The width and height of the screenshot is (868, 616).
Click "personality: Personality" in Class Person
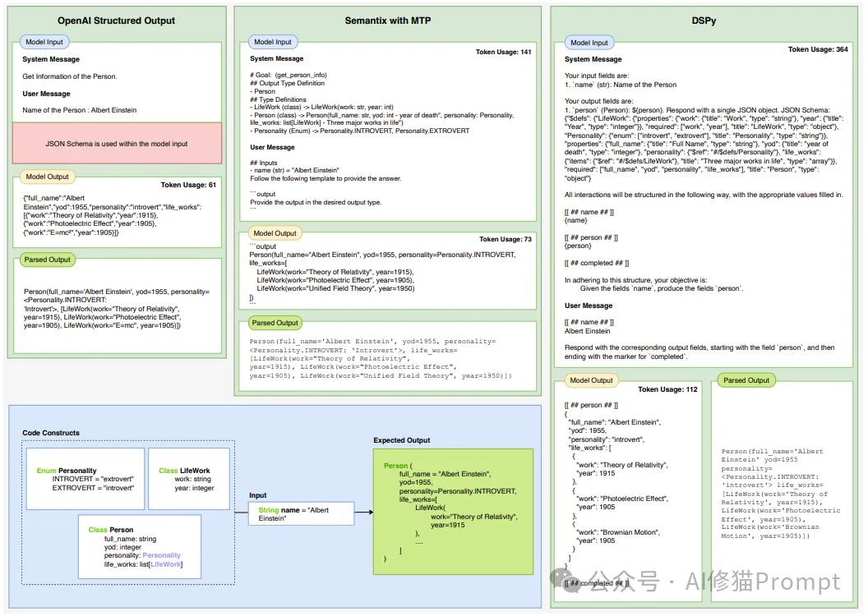tap(142, 556)
